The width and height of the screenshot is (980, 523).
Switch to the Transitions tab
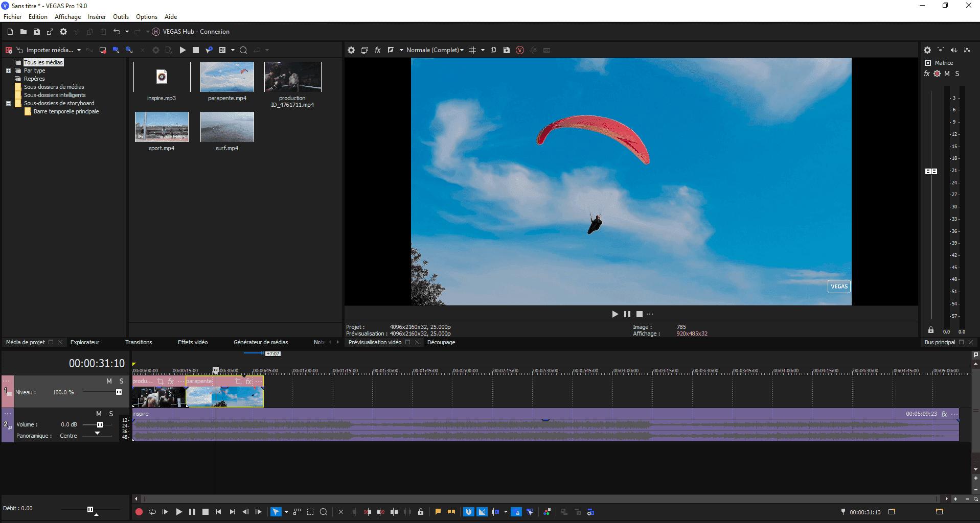click(139, 342)
